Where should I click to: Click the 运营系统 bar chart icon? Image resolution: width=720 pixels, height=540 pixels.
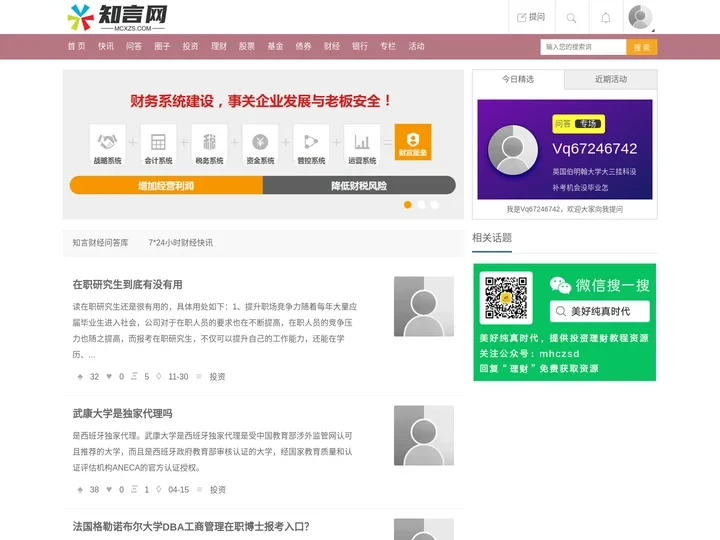[362, 141]
